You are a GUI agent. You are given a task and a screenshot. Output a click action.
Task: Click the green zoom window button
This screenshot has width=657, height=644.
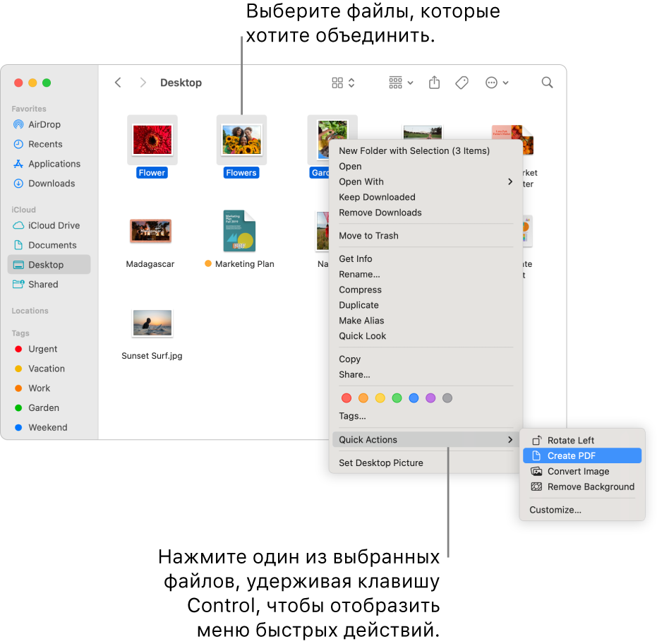click(47, 83)
